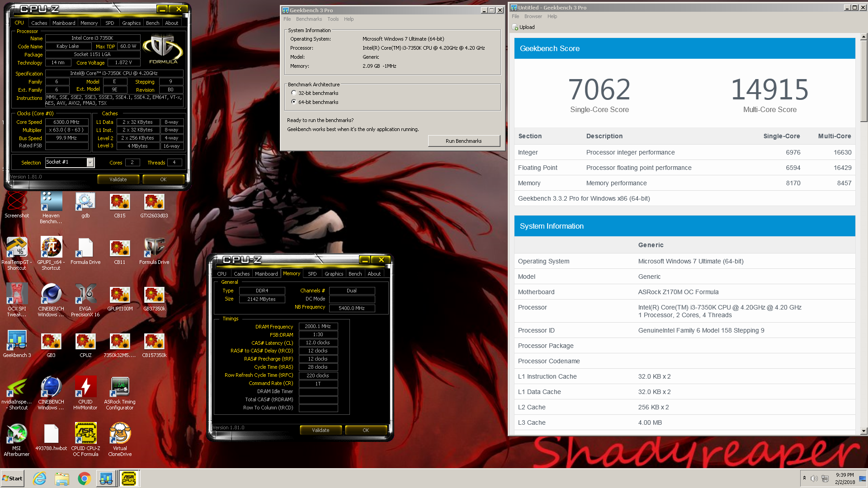
Task: Open the CINEBENCH Windows icon beside OCX SPI
Action: click(x=51, y=300)
